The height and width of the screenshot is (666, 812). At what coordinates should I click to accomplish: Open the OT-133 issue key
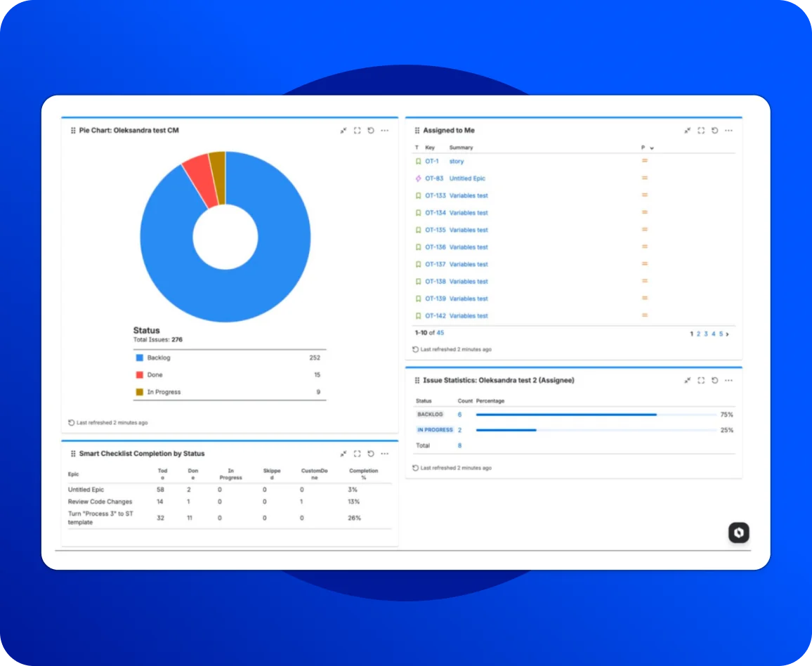pyautogui.click(x=435, y=195)
